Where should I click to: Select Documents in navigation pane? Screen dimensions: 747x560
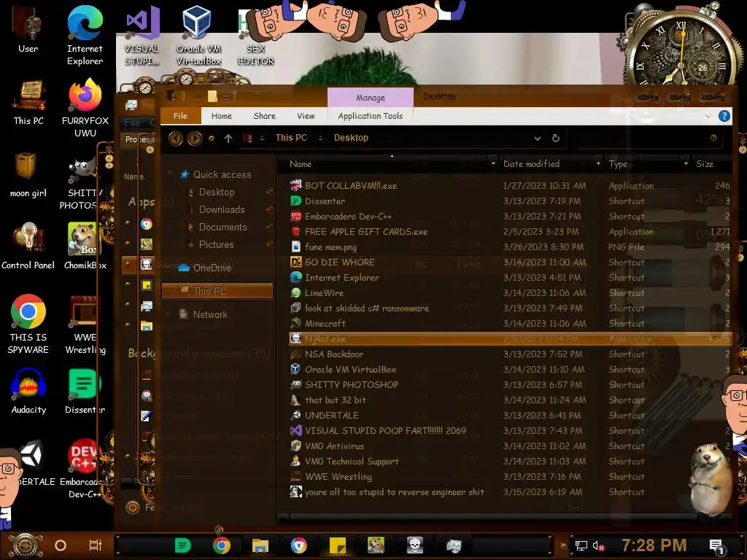click(223, 227)
